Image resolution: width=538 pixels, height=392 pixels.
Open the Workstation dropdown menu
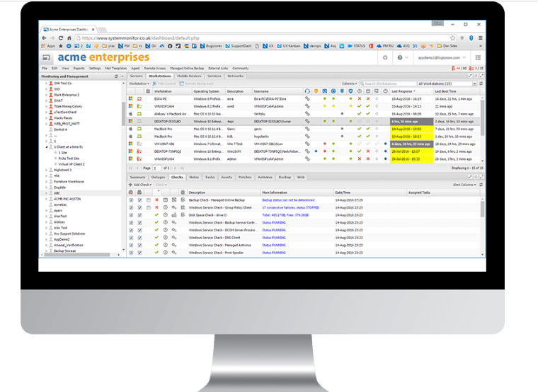click(139, 83)
